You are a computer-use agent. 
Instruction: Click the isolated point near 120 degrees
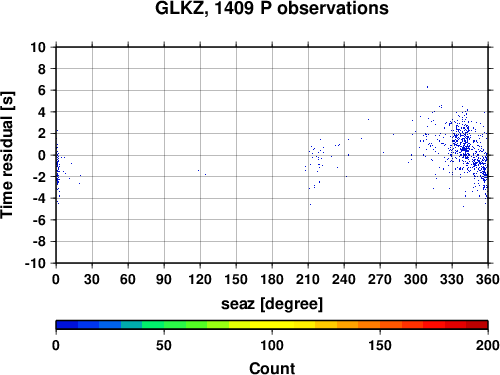pyautogui.click(x=199, y=170)
